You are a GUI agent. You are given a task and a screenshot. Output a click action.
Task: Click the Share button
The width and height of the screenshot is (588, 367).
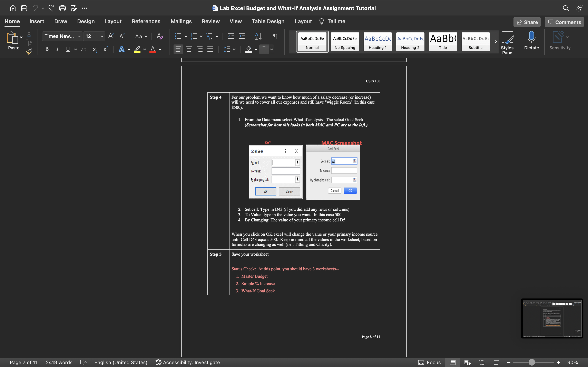[527, 22]
